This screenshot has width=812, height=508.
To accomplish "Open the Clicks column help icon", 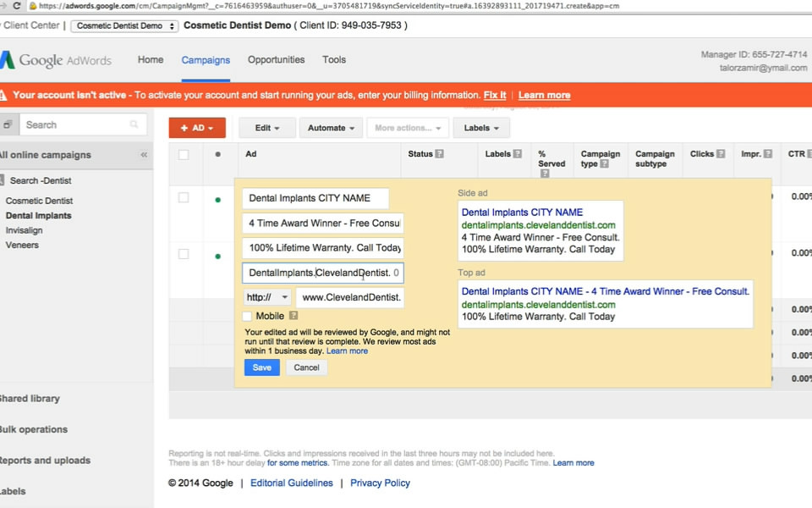I will [721, 154].
